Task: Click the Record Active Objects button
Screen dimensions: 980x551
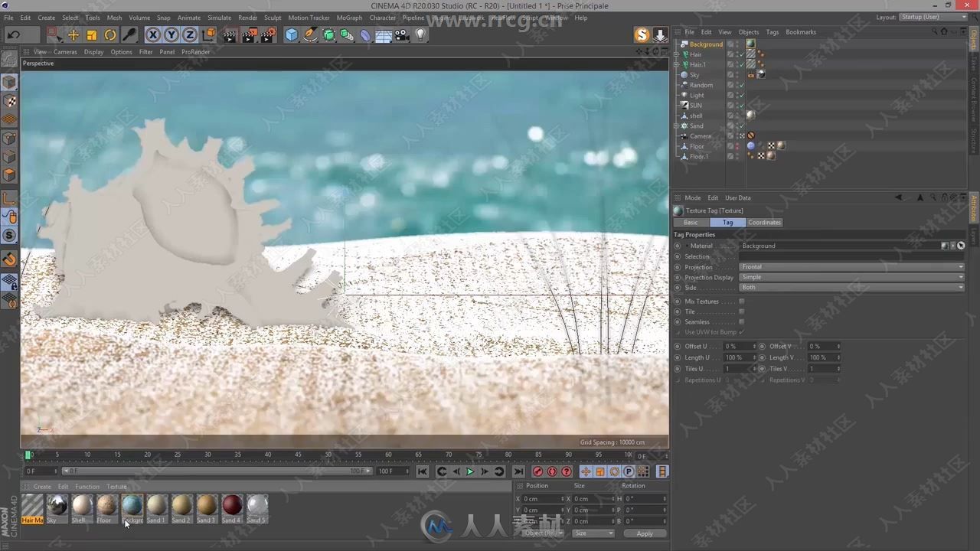Action: [537, 471]
